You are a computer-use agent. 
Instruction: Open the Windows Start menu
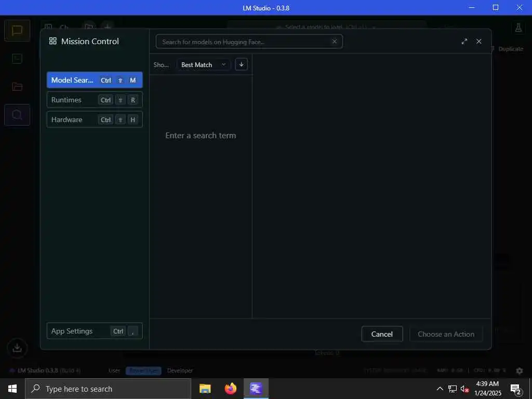pos(12,389)
